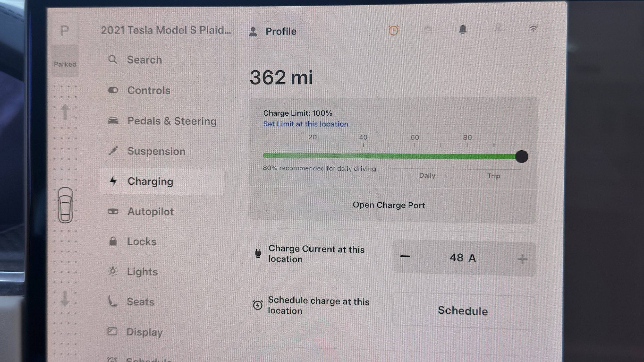Open the Controls menu
The image size is (644, 362).
[x=149, y=90]
